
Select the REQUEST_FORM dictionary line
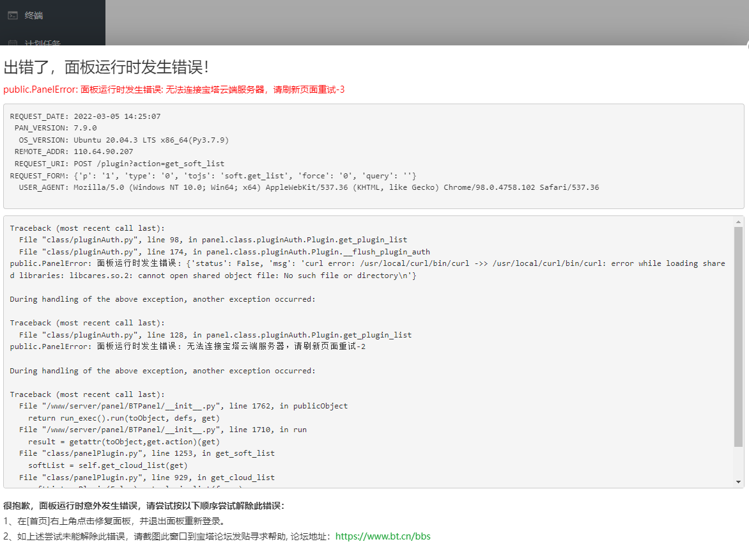(x=213, y=175)
